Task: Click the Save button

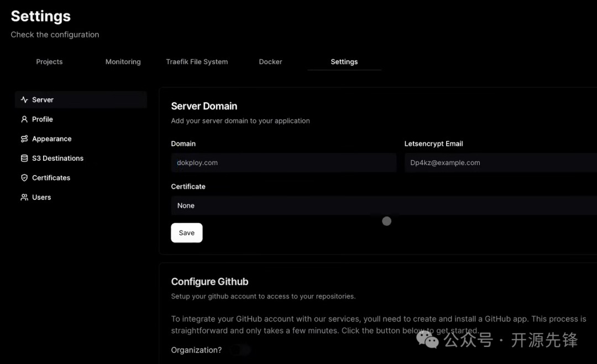Action: click(187, 233)
